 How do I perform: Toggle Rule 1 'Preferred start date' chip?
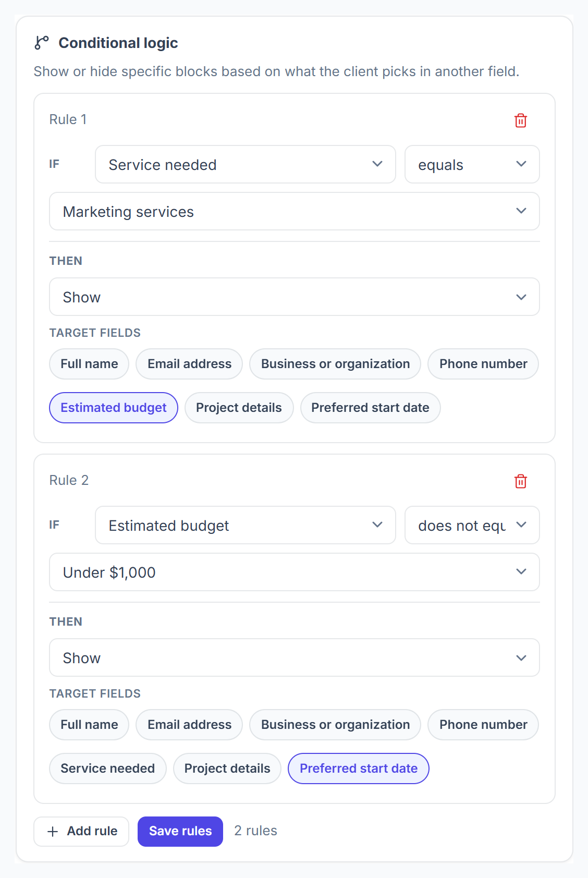370,408
